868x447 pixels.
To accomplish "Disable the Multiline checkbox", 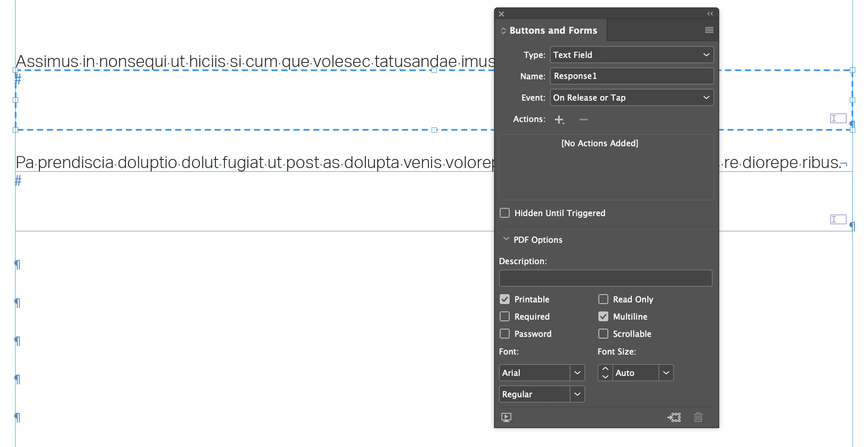I will (603, 316).
